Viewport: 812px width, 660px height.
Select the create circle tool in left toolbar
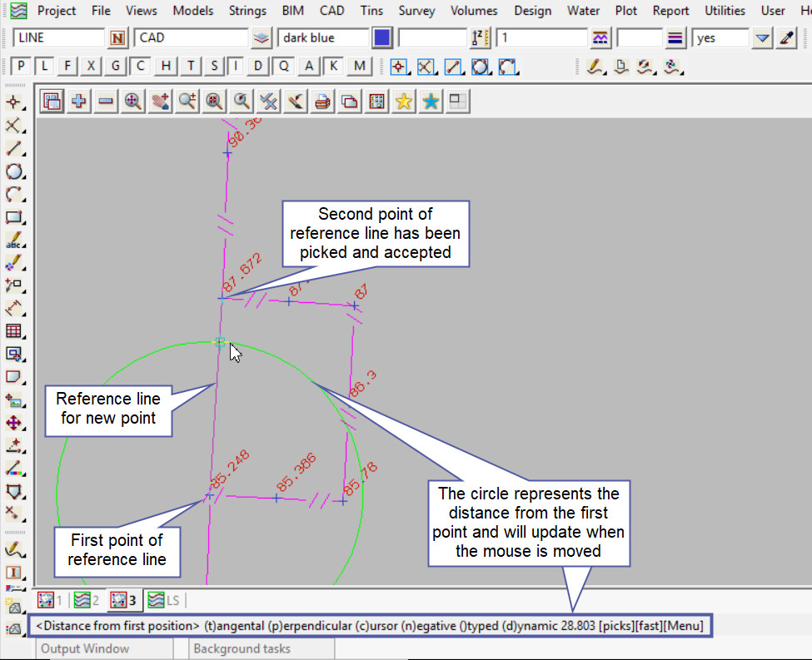(x=13, y=172)
